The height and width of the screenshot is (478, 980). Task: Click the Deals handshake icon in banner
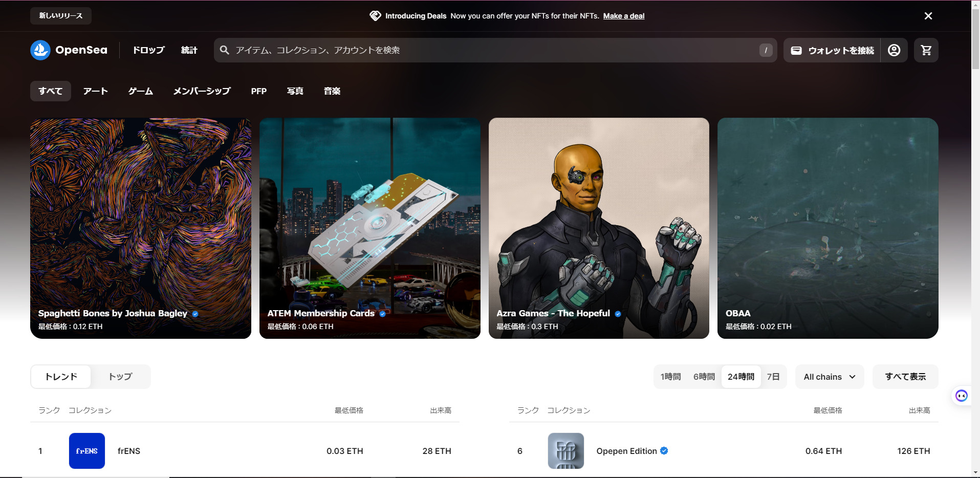(x=375, y=16)
